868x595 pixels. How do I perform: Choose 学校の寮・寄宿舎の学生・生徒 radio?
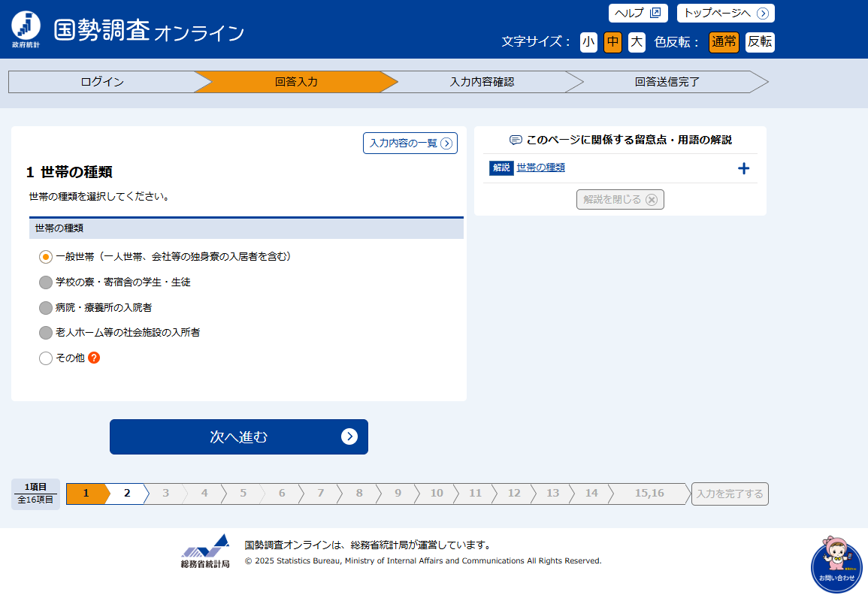click(46, 282)
